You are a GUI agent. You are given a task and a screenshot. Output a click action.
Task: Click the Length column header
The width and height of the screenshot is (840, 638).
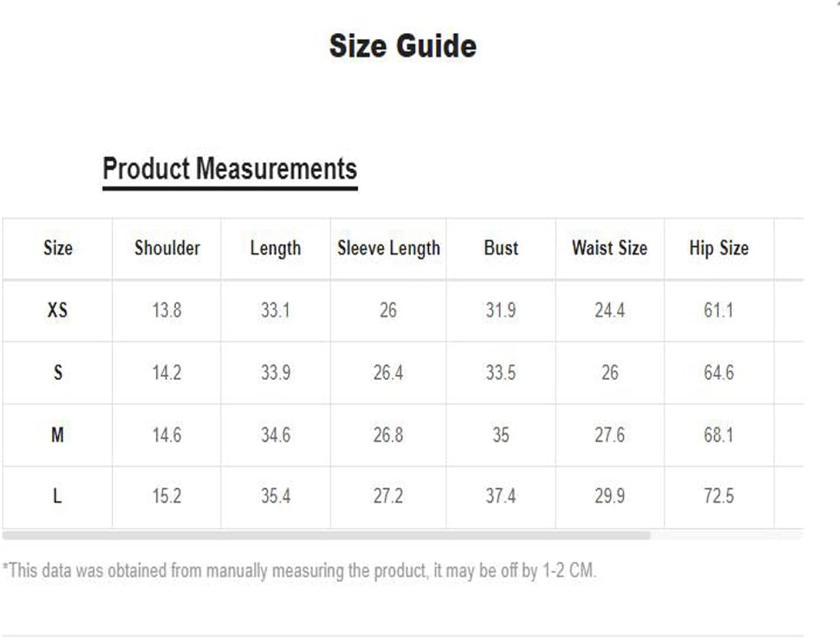[275, 249]
